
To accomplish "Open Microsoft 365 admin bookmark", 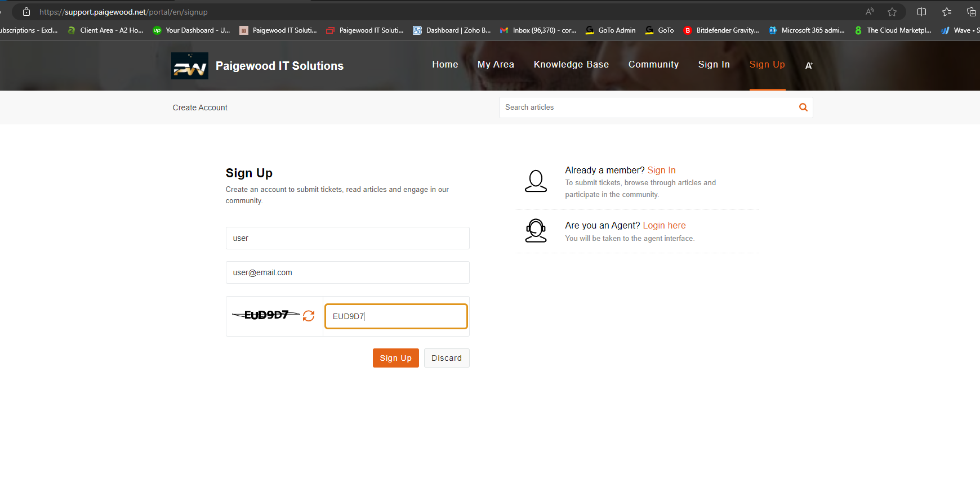I will (x=807, y=30).
